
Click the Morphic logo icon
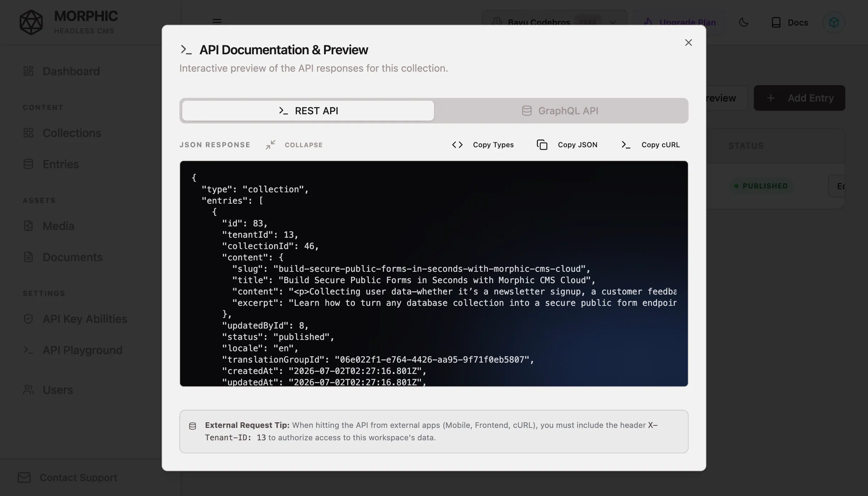[31, 22]
